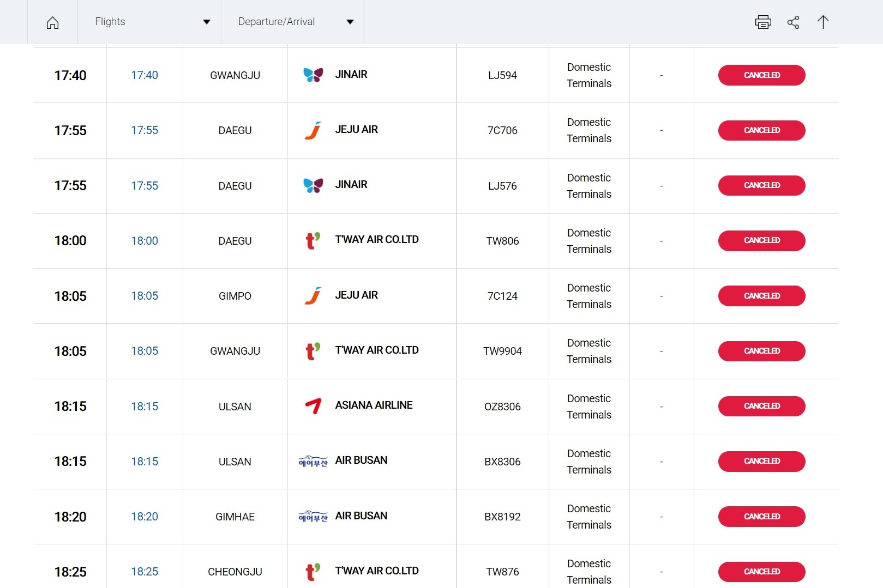
Task: Click the T'way Air logo for TW806
Action: pyautogui.click(x=313, y=240)
